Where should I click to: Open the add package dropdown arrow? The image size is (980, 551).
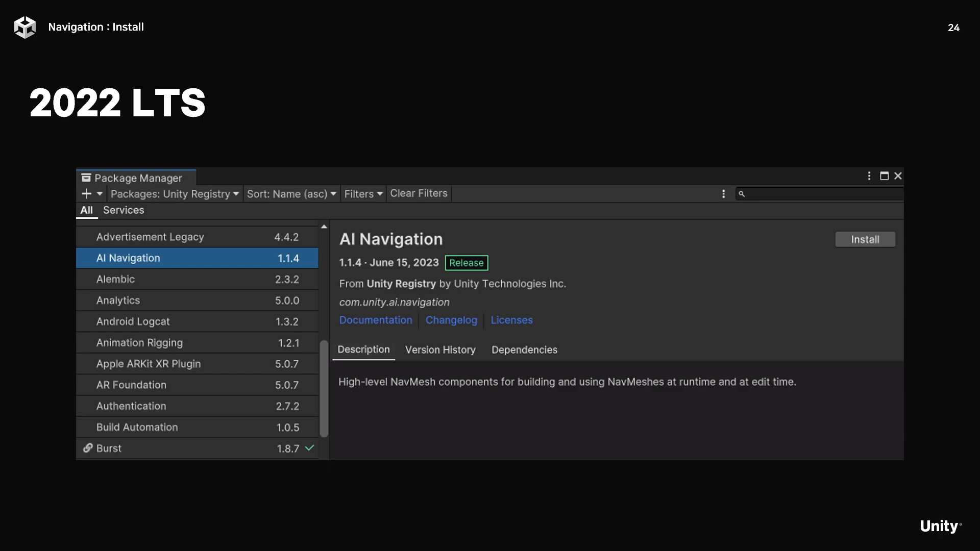point(100,194)
